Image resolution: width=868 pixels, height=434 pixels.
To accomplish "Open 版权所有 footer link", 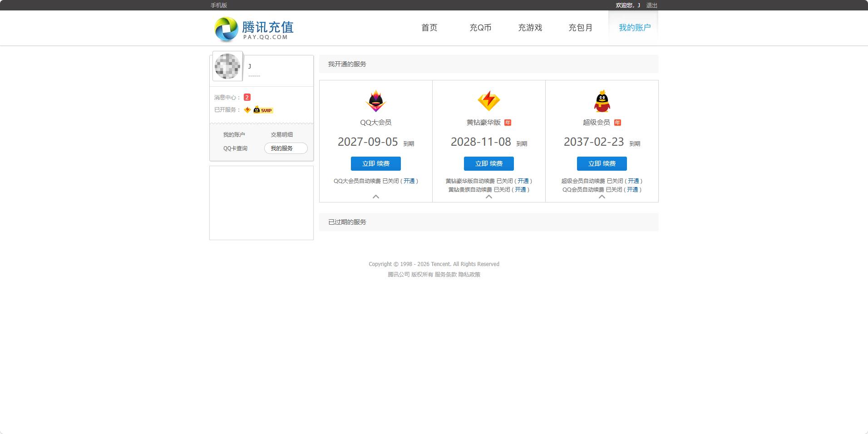I will pos(422,275).
